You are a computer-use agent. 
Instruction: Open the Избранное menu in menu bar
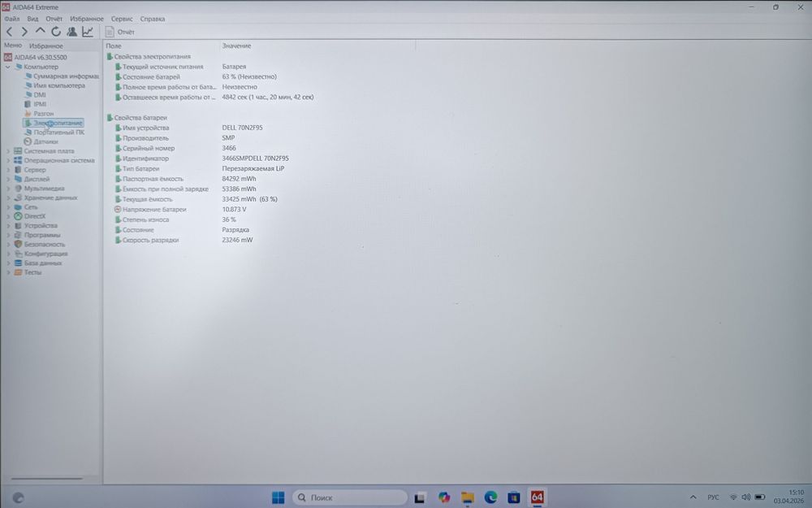(87, 19)
